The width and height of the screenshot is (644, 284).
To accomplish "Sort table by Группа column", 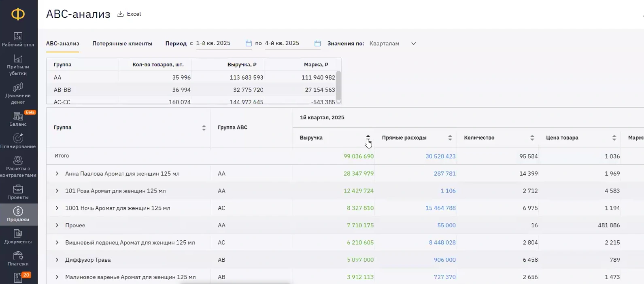I will [x=204, y=128].
